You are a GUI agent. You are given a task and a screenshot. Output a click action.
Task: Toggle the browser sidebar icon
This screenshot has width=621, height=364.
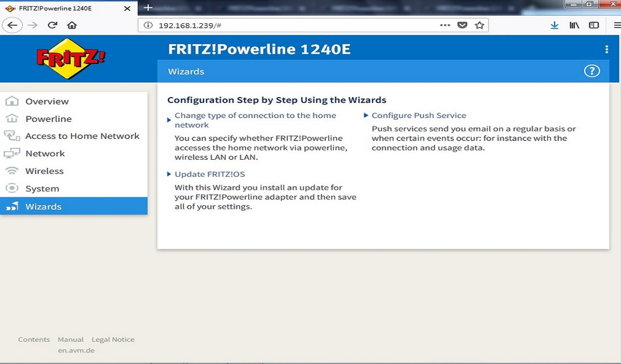click(594, 25)
